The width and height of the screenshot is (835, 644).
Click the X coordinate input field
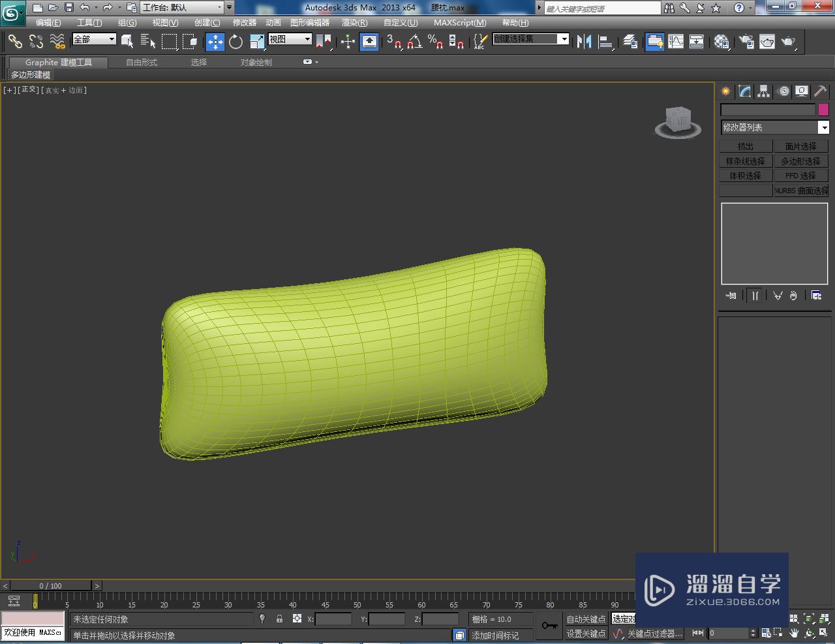pos(333,619)
